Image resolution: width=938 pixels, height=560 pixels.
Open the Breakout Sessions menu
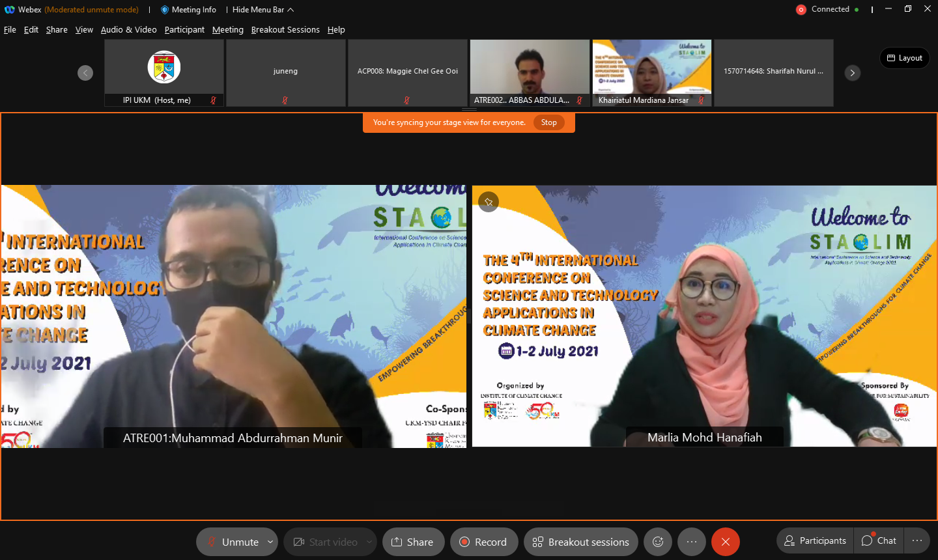(285, 30)
